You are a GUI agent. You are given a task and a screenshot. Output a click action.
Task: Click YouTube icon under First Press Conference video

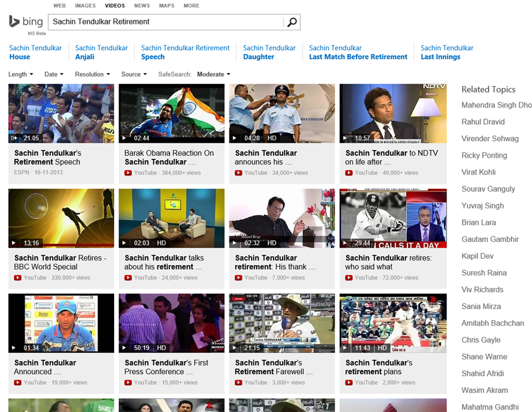coord(128,383)
